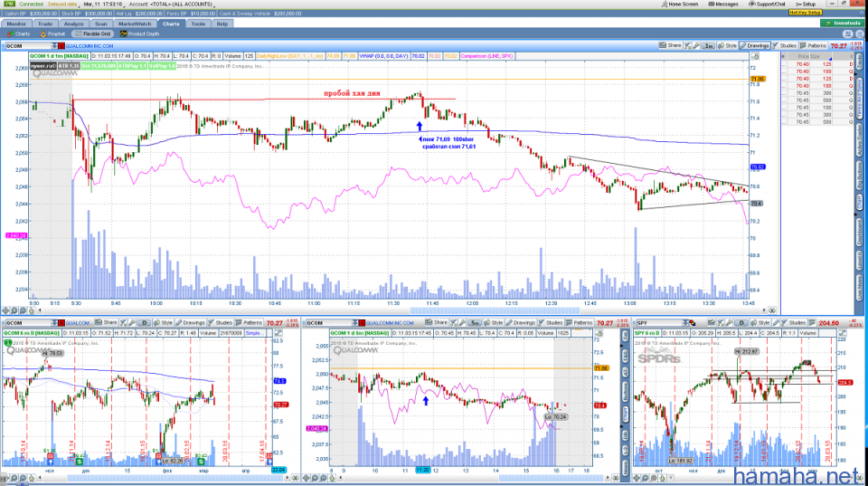The width and height of the screenshot is (868, 486).
Task: Go to the Scan tab
Action: click(x=100, y=24)
